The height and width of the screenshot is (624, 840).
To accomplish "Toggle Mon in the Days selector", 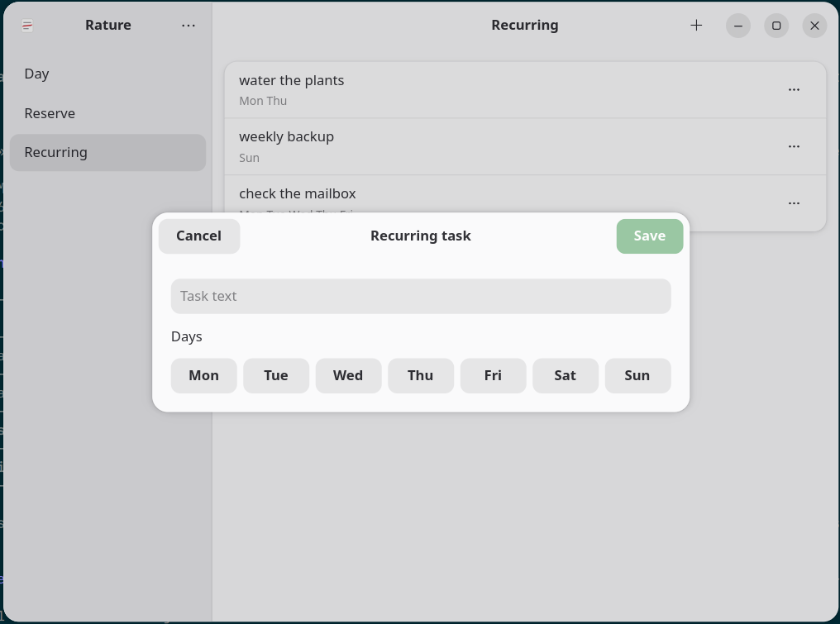I will coord(203,375).
